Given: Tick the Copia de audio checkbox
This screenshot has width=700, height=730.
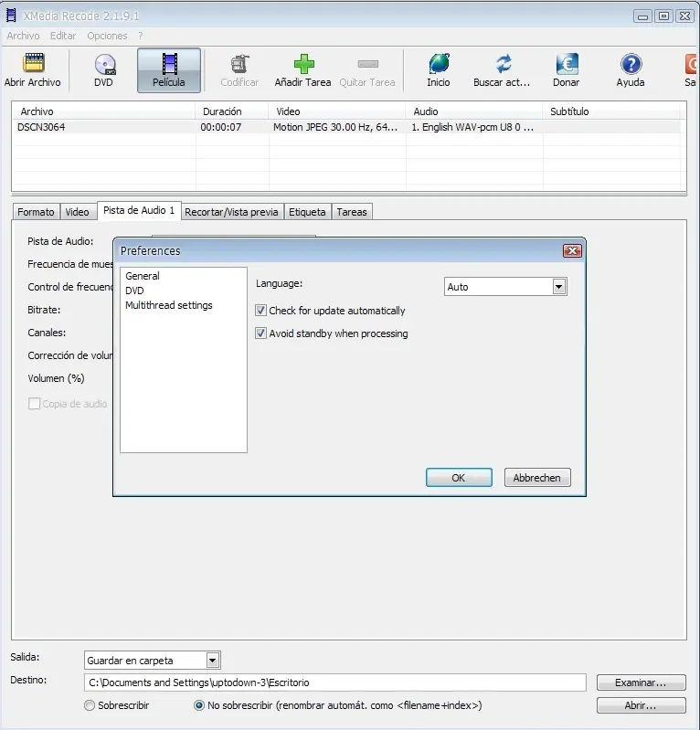Looking at the screenshot, I should pos(34,403).
